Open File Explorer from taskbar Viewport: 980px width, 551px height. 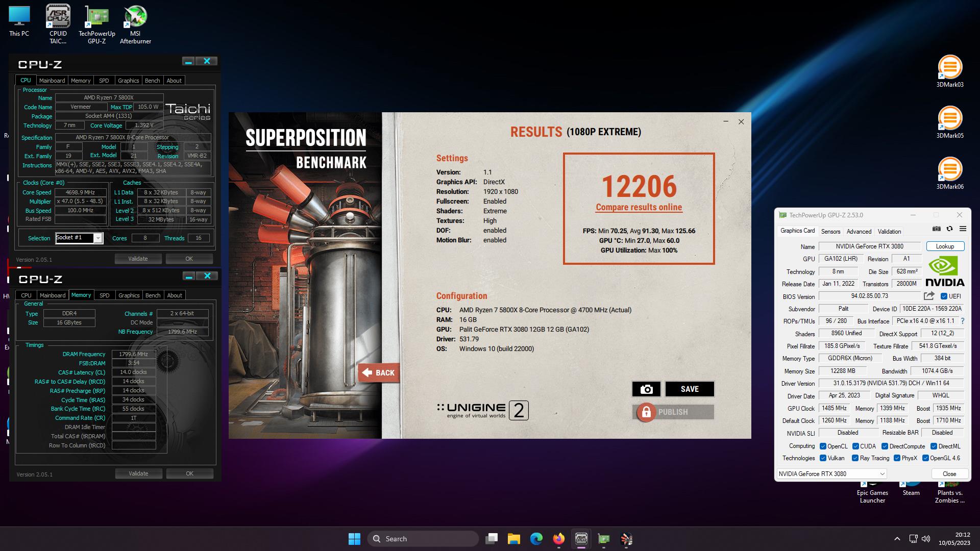click(514, 539)
